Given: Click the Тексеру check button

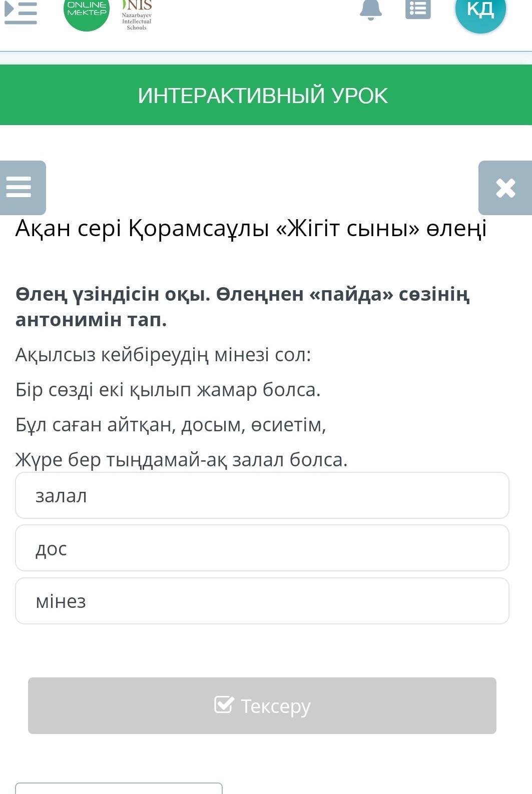Looking at the screenshot, I should 262,705.
